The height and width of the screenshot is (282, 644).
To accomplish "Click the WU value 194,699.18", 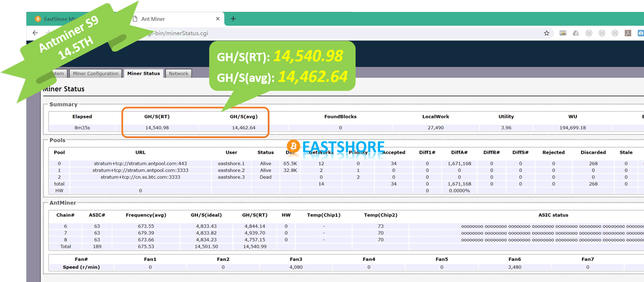I will (573, 128).
